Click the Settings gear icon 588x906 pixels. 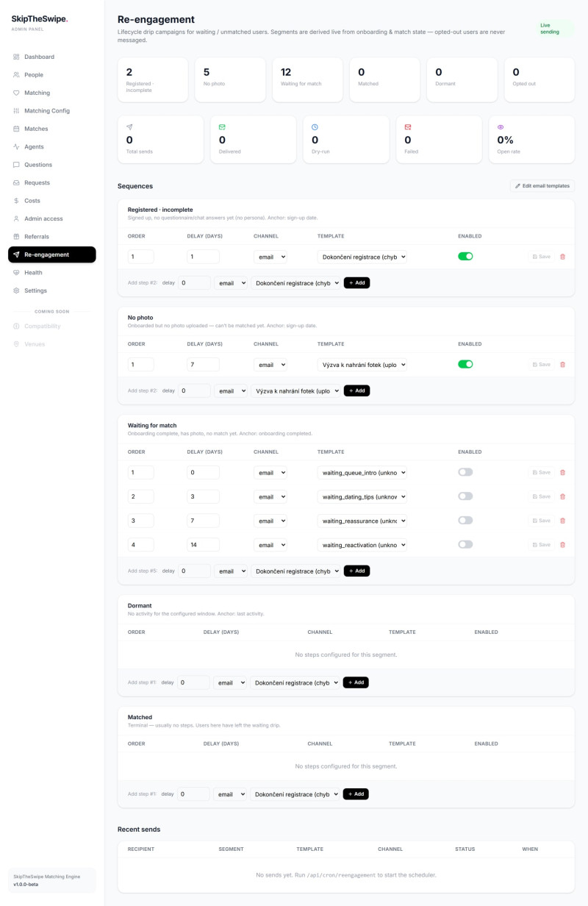(16, 290)
